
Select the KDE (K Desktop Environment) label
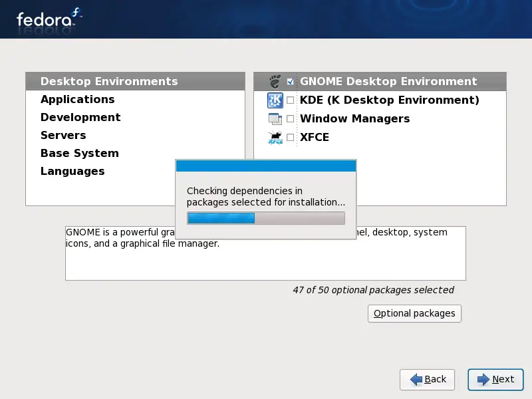390,100
